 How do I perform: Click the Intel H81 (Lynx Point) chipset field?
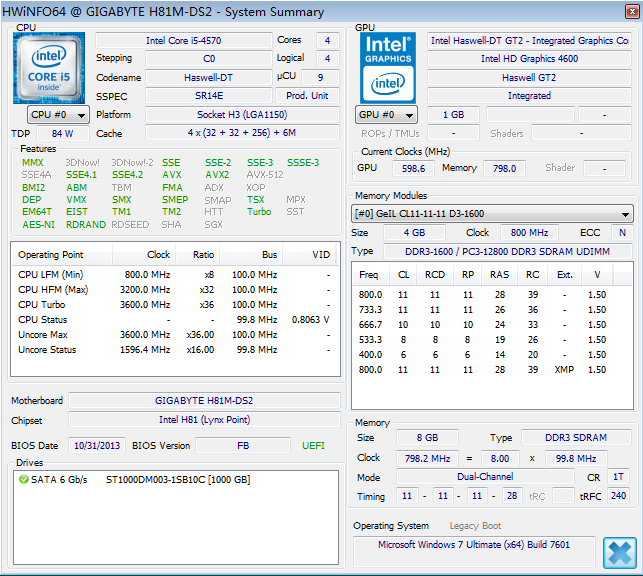(x=204, y=420)
